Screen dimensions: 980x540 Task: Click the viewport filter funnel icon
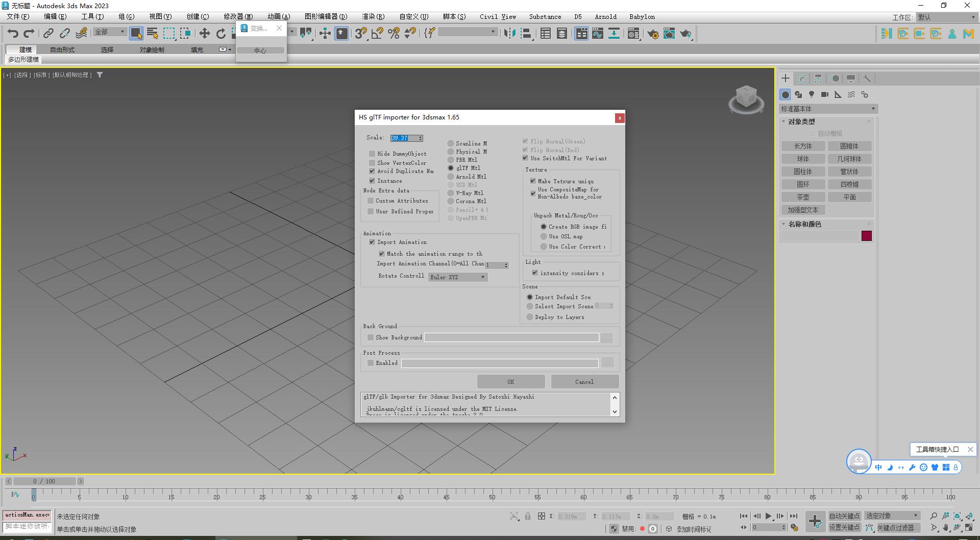click(x=100, y=75)
